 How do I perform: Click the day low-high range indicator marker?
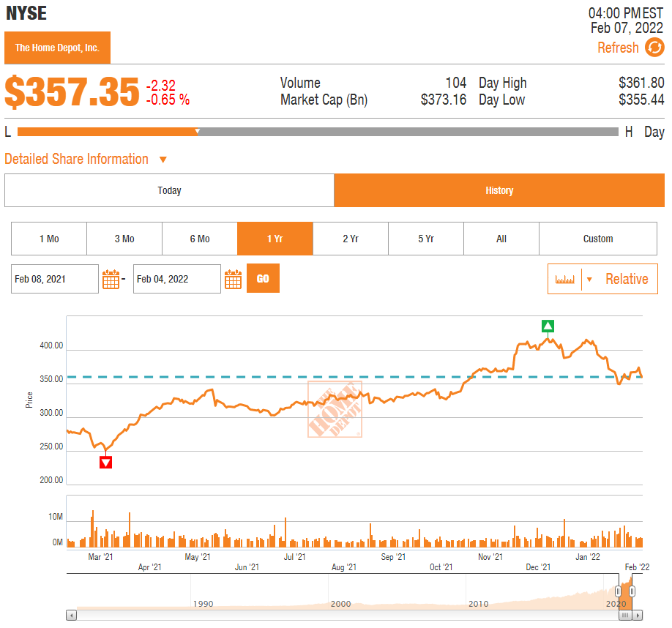click(197, 131)
